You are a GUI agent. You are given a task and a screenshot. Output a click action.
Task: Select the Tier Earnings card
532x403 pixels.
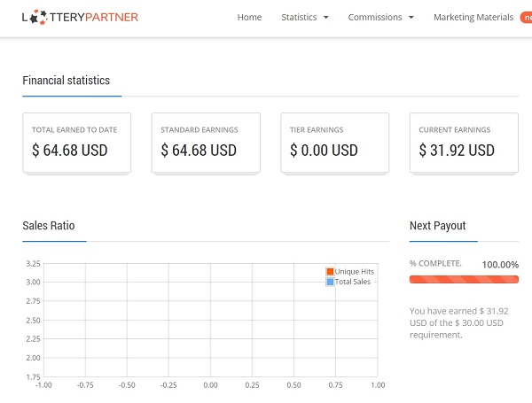pyautogui.click(x=335, y=143)
